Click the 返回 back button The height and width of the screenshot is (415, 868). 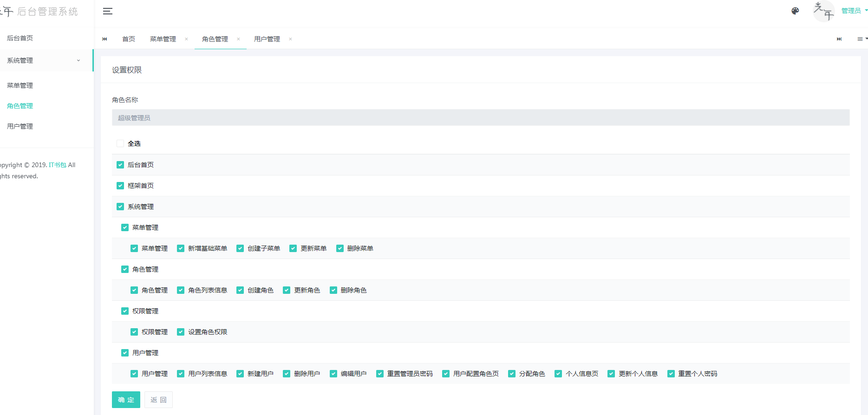[x=158, y=400]
